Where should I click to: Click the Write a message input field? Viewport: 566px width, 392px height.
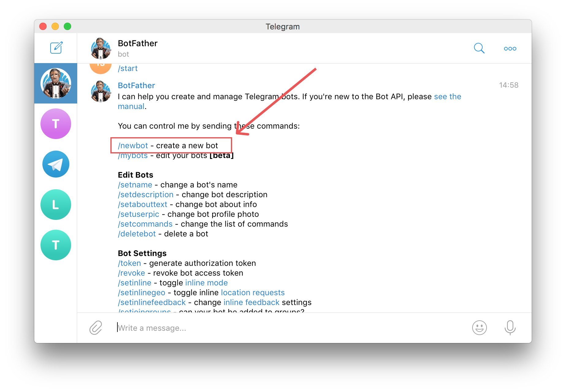point(276,328)
